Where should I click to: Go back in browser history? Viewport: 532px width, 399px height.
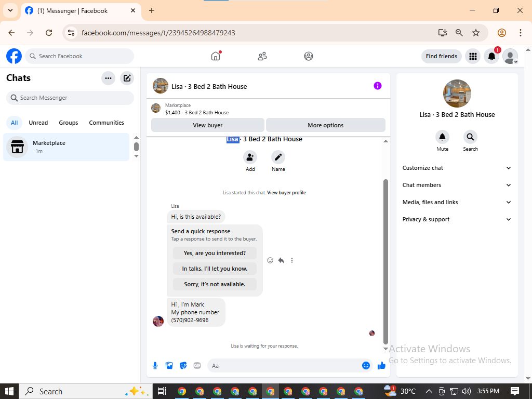coord(11,33)
